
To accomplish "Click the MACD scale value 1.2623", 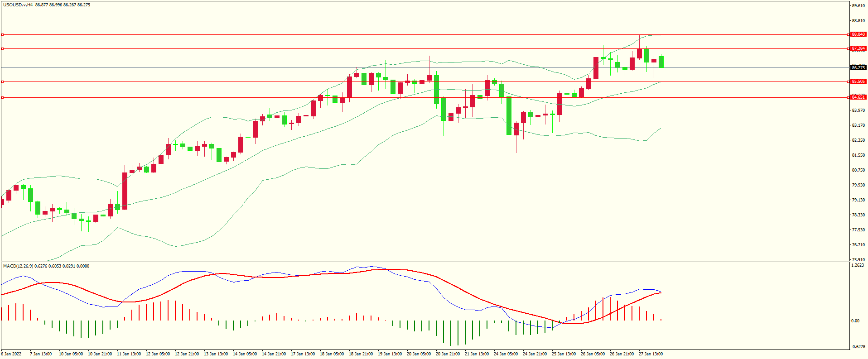I will click(858, 266).
